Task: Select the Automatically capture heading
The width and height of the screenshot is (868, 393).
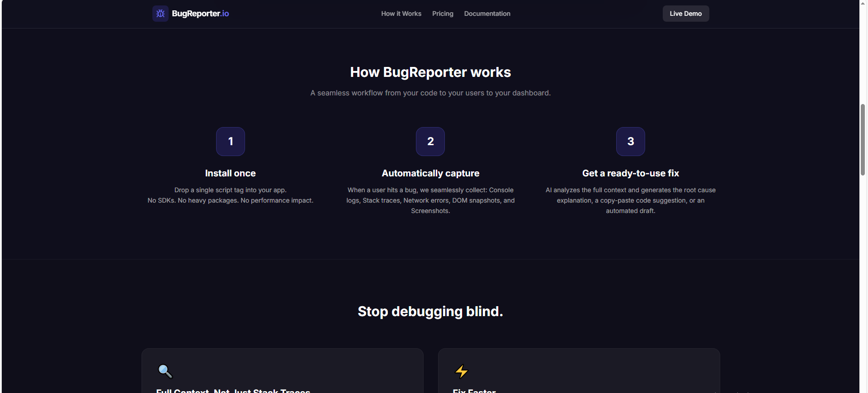Action: (430, 173)
